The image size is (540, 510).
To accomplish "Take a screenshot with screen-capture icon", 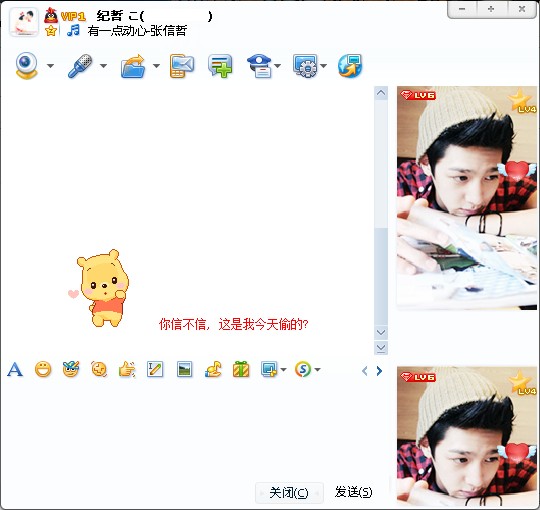I will click(x=269, y=370).
